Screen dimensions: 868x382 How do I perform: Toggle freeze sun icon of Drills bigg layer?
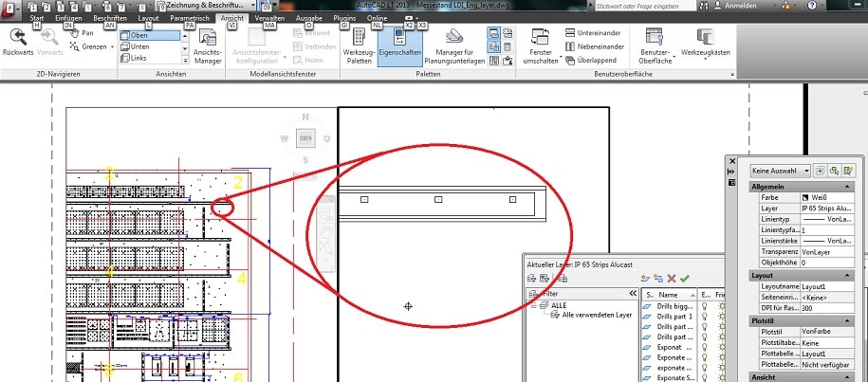[721, 306]
